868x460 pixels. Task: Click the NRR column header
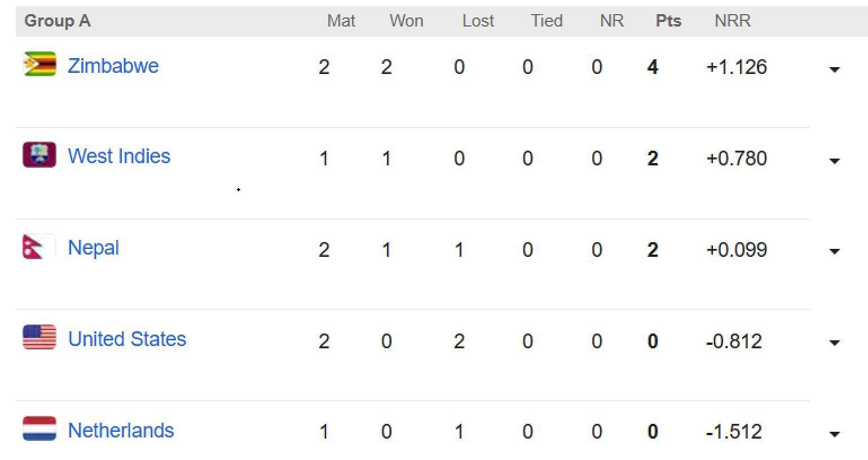pyautogui.click(x=732, y=21)
